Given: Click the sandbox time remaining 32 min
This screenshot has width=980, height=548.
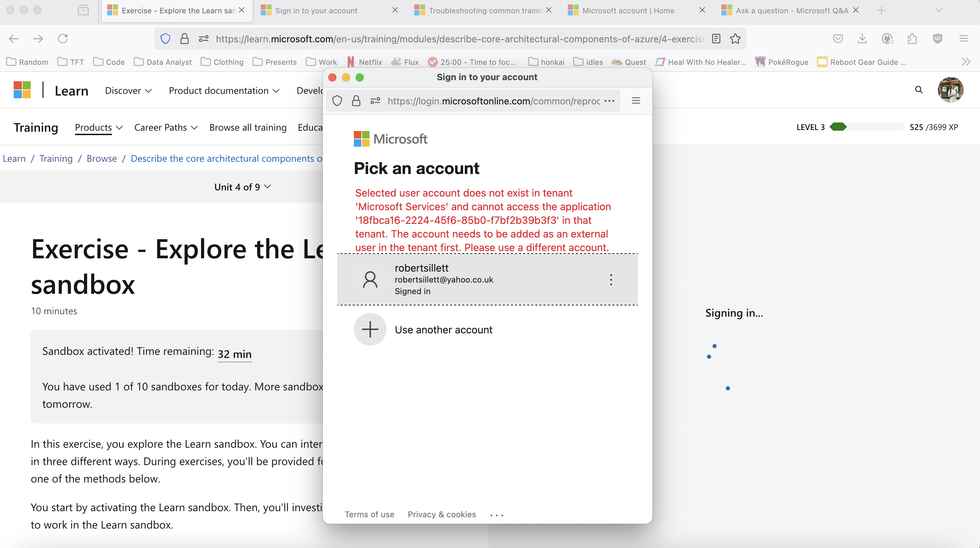Looking at the screenshot, I should click(235, 354).
